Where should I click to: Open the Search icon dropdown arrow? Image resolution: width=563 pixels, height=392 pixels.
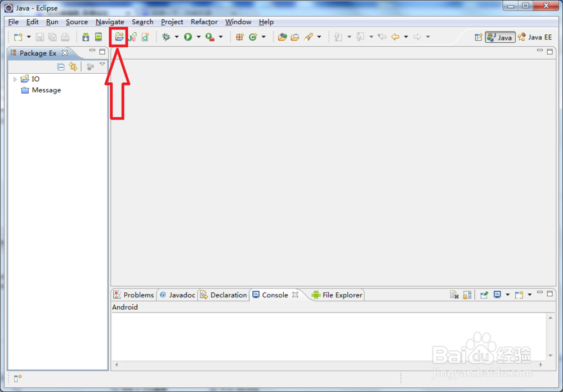319,37
